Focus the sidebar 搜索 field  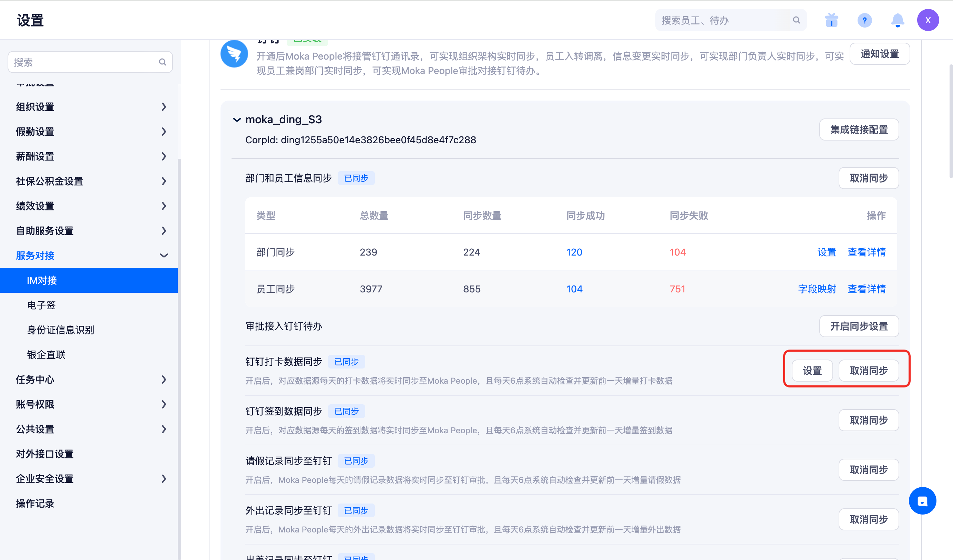(x=90, y=62)
